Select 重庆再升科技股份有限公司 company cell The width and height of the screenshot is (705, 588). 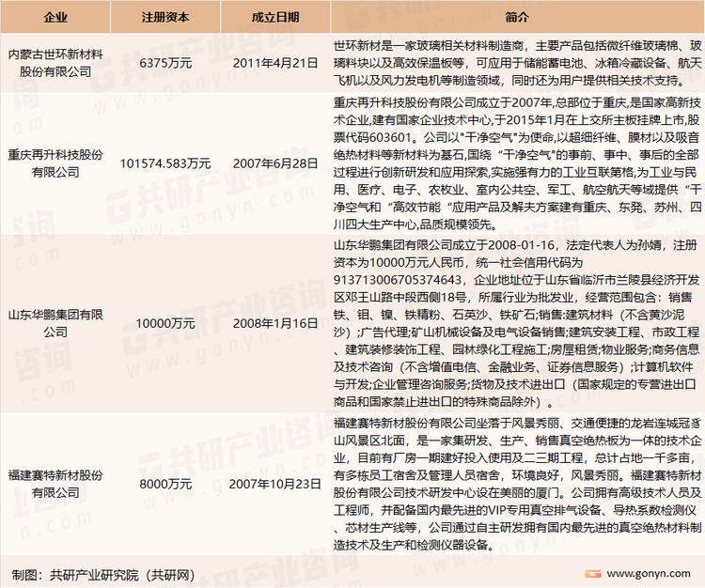[x=55, y=163]
